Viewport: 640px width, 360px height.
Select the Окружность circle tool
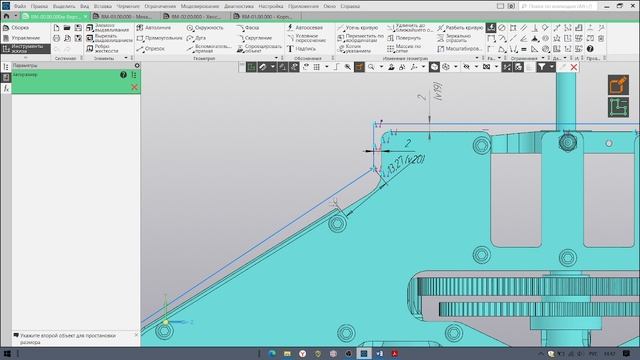[205, 28]
